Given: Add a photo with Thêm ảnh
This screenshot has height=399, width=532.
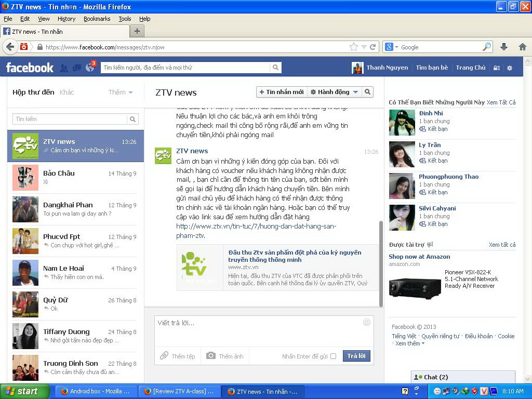Looking at the screenshot, I should (x=225, y=356).
